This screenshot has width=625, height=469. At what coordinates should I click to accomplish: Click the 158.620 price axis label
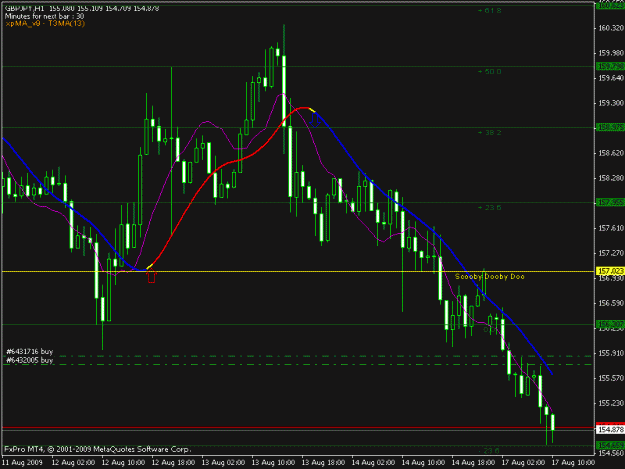point(611,153)
